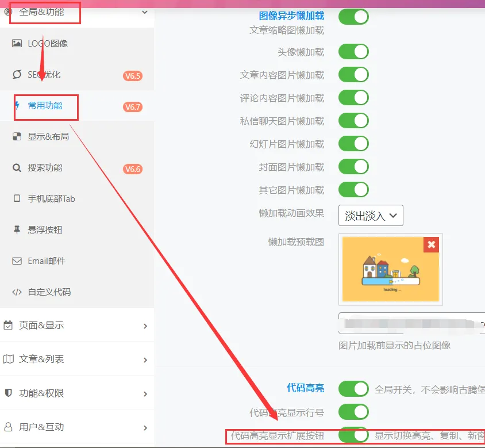Select 手机底部Tab menu item
Viewport: 485px width, 448px height.
pos(77,199)
